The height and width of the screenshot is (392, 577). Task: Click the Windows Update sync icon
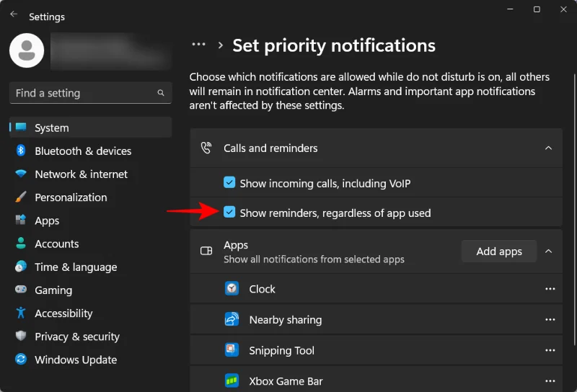click(x=21, y=359)
